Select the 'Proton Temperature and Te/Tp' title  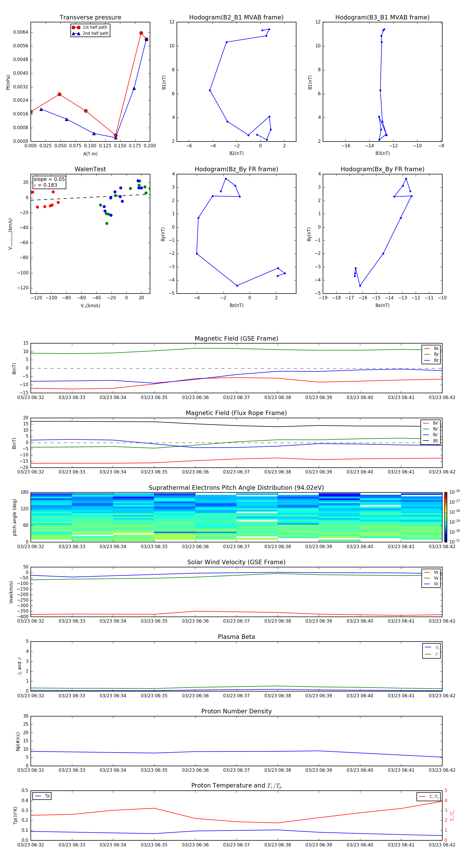click(236, 786)
